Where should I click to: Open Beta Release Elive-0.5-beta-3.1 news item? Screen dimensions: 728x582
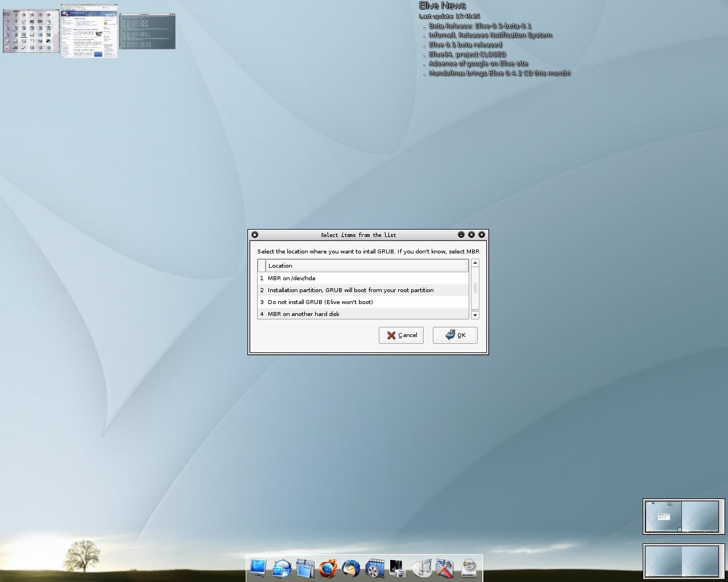480,26
